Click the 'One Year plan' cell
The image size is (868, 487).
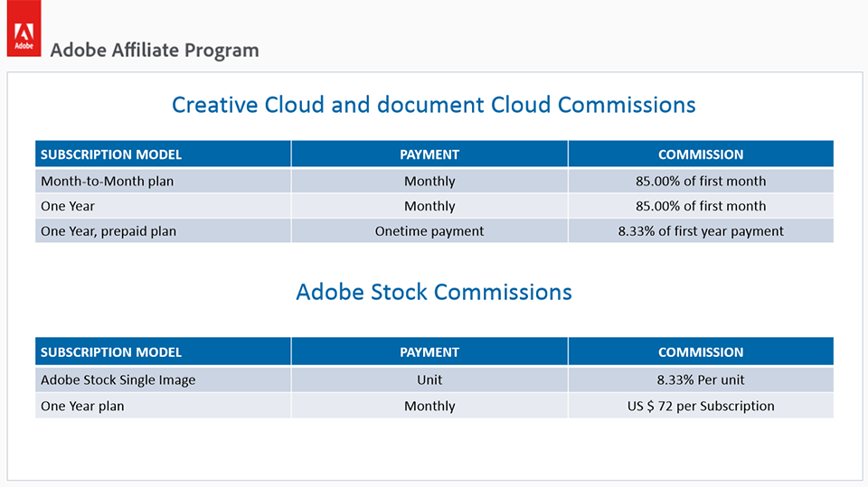(x=163, y=406)
